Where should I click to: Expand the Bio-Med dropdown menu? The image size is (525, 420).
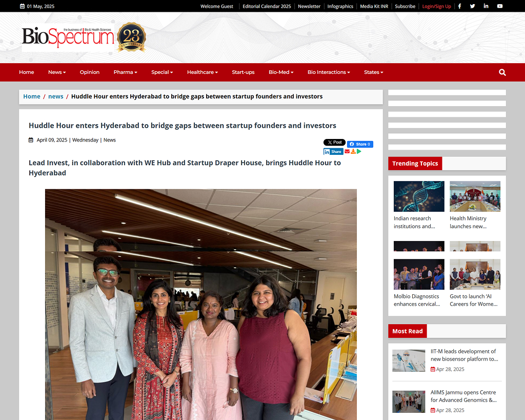pyautogui.click(x=281, y=72)
